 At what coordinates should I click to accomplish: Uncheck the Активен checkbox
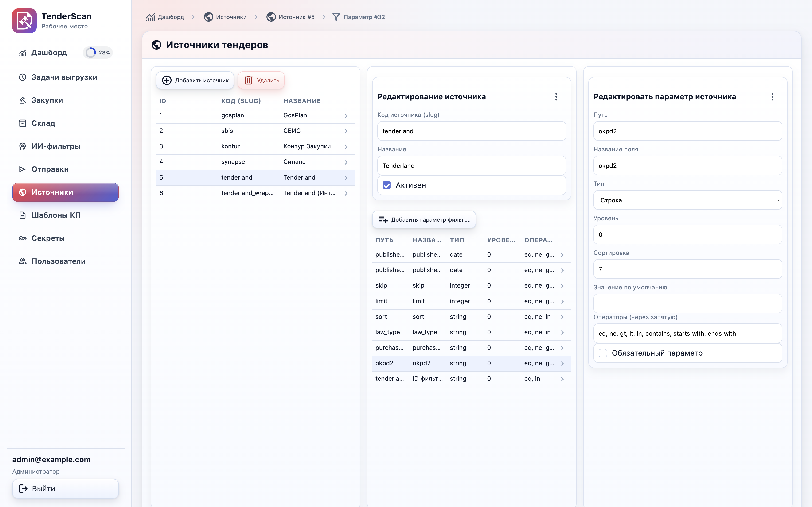(x=386, y=185)
